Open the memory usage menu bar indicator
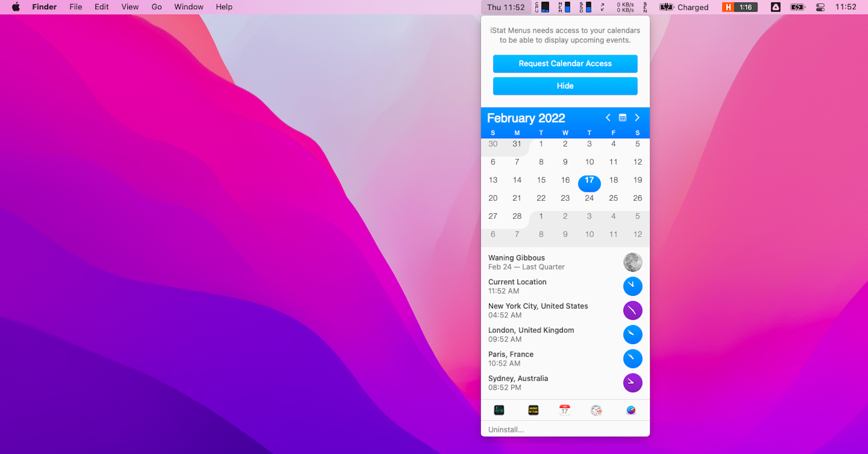Screen dimensions: 868x454 [x=565, y=7]
